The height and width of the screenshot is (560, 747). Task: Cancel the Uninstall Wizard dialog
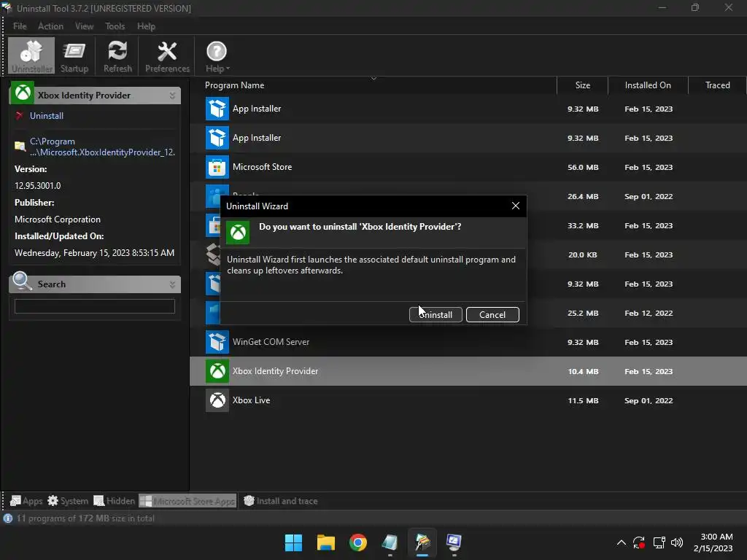(x=492, y=315)
